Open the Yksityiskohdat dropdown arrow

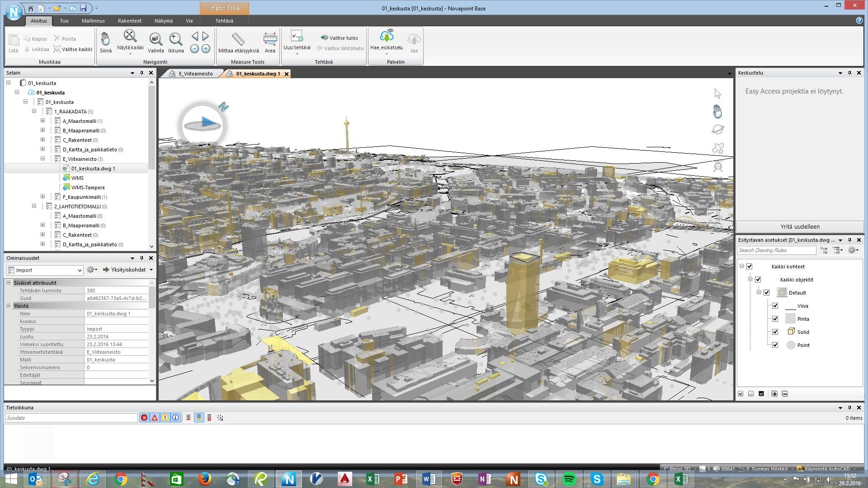[x=151, y=270]
